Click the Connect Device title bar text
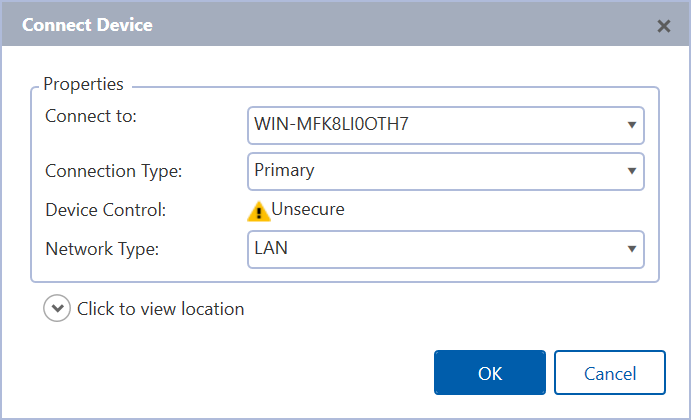The width and height of the screenshot is (691, 420). coord(87,25)
